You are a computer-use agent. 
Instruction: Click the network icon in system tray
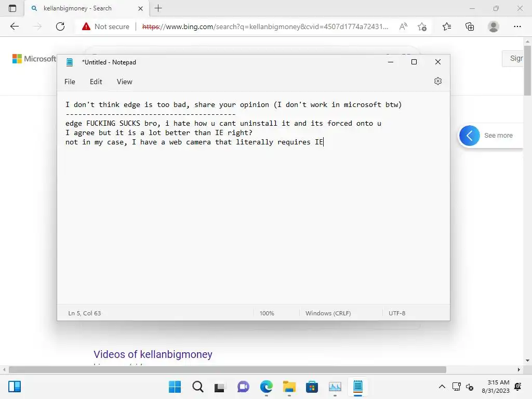(x=456, y=387)
